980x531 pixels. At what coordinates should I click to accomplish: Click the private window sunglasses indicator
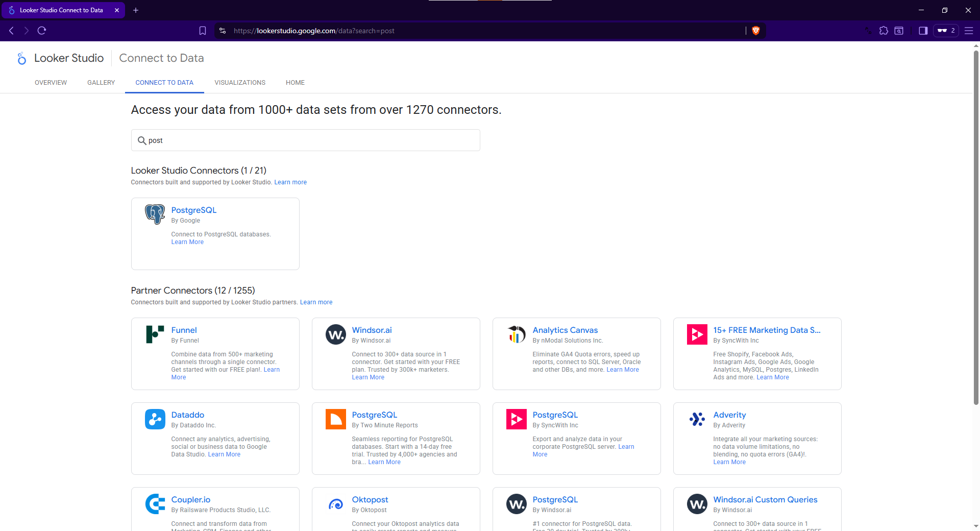click(946, 31)
